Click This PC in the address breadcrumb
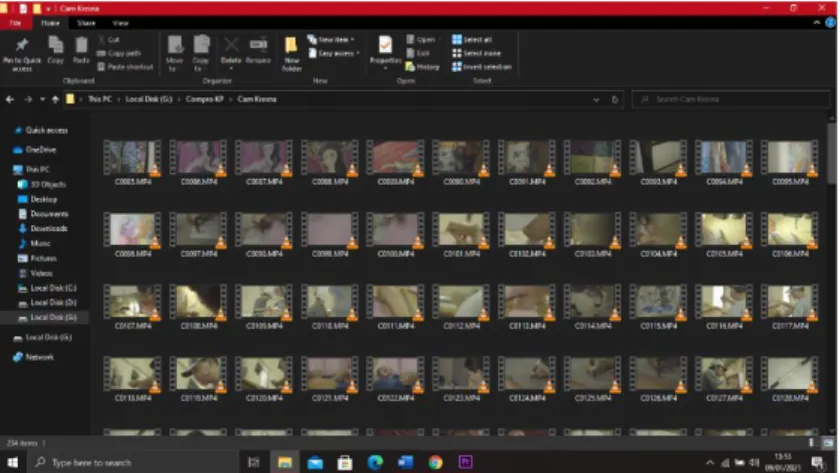The image size is (840, 473). tap(100, 99)
